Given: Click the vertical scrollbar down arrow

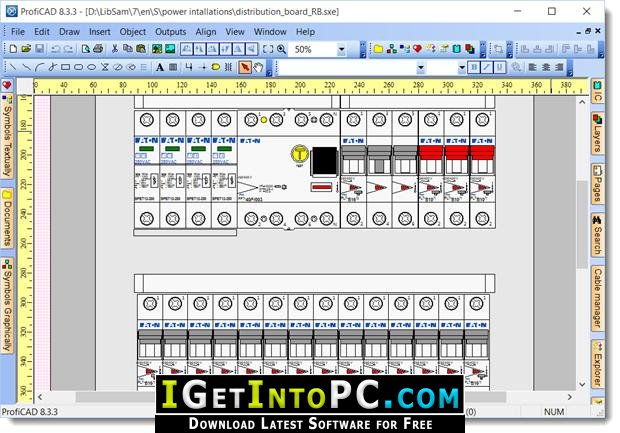Looking at the screenshot, I should pos(582,384).
